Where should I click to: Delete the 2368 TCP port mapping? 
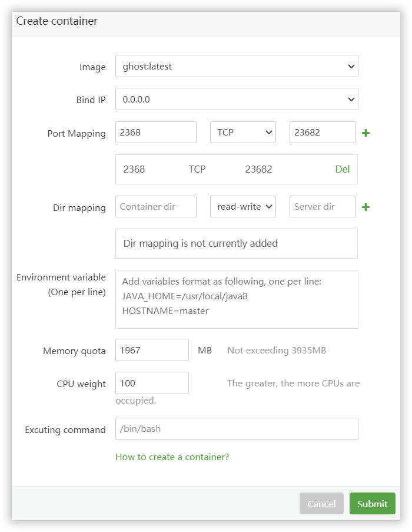[342, 169]
